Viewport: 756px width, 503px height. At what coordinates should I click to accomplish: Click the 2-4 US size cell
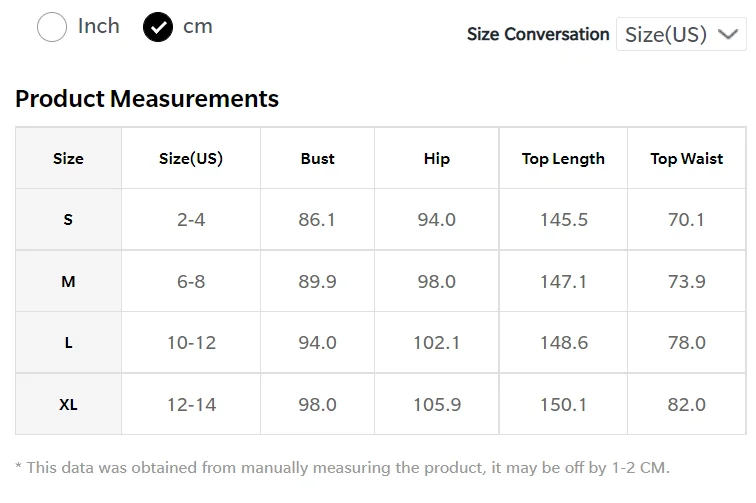point(191,220)
